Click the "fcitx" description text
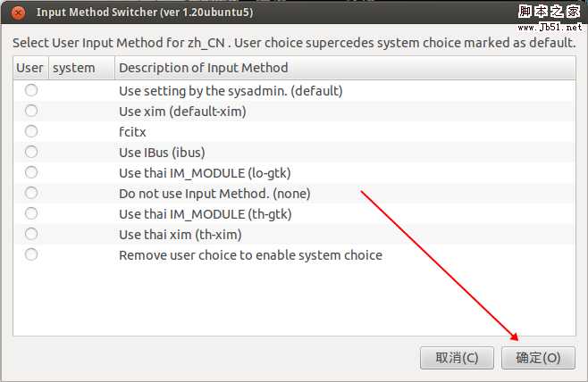 (132, 131)
